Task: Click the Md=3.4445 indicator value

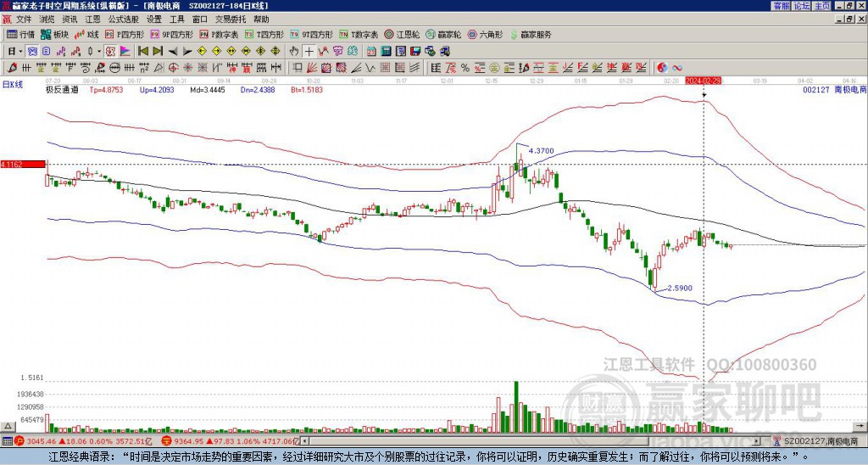Action: click(x=208, y=89)
